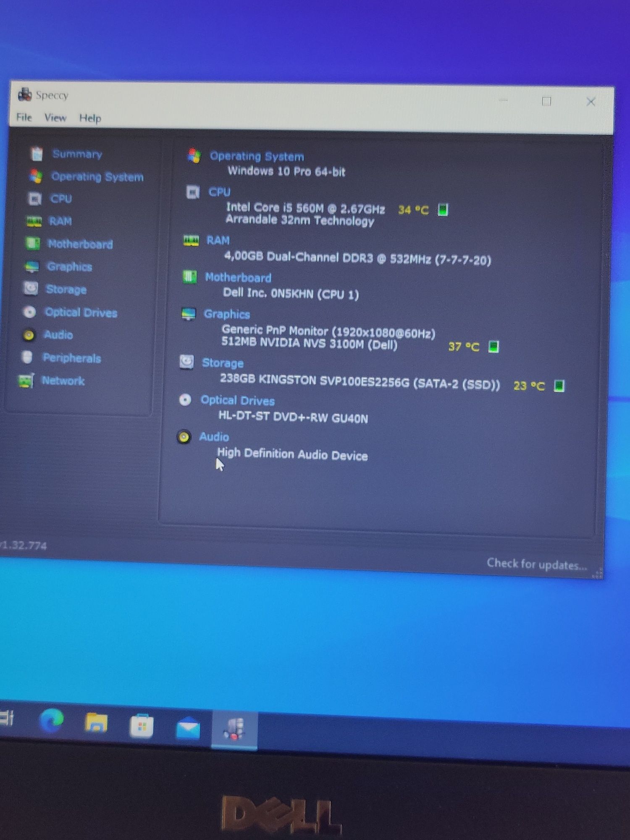Image resolution: width=630 pixels, height=840 pixels.
Task: Open the RAM section in sidebar
Action: pos(60,221)
